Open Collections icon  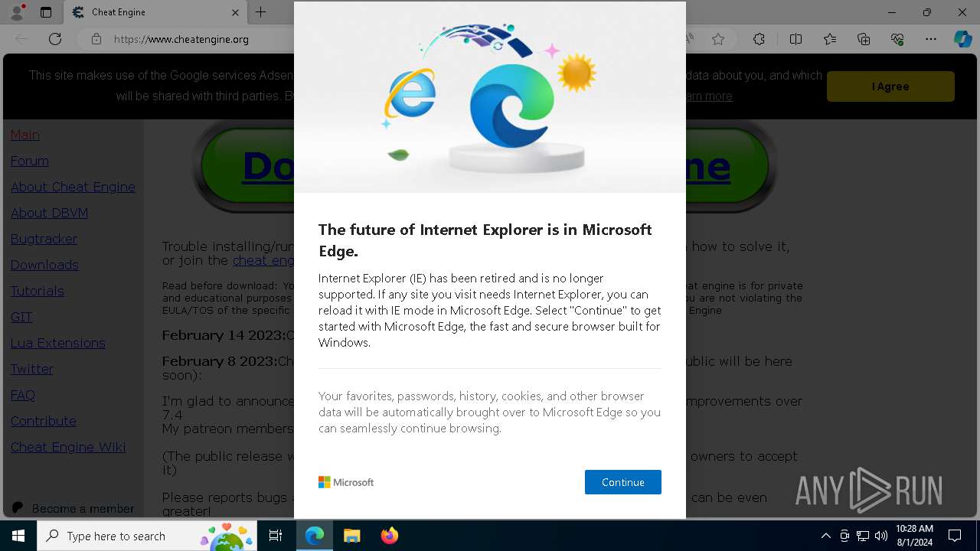(864, 39)
